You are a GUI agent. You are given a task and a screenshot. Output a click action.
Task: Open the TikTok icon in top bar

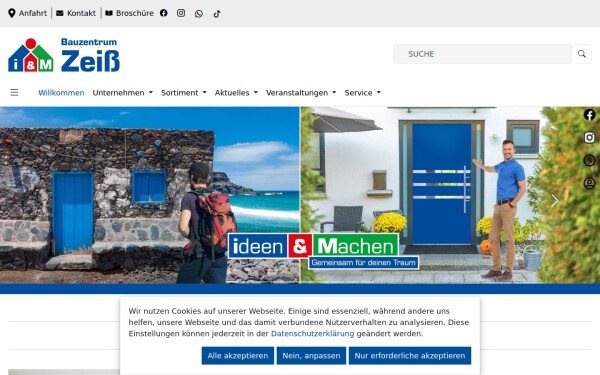pyautogui.click(x=217, y=14)
